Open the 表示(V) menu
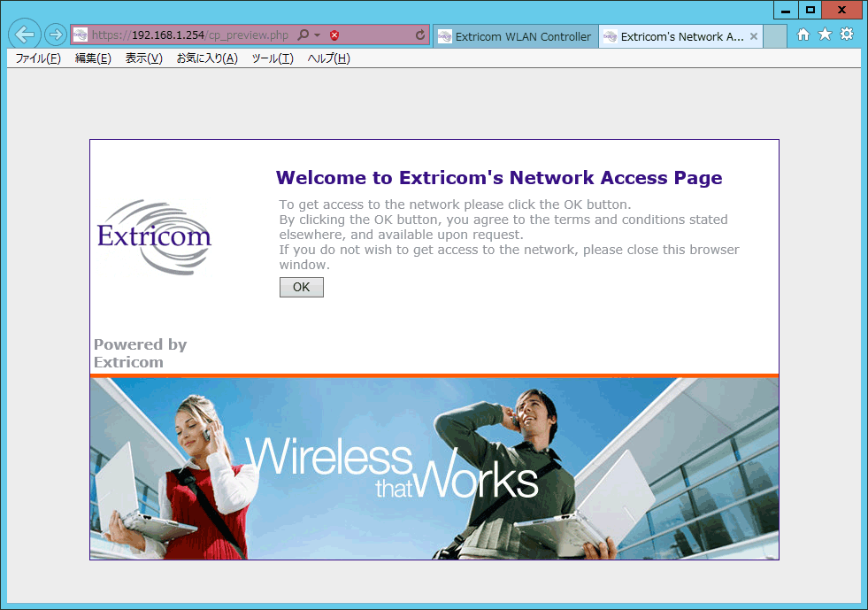Viewport: 868px width, 610px height. point(144,58)
